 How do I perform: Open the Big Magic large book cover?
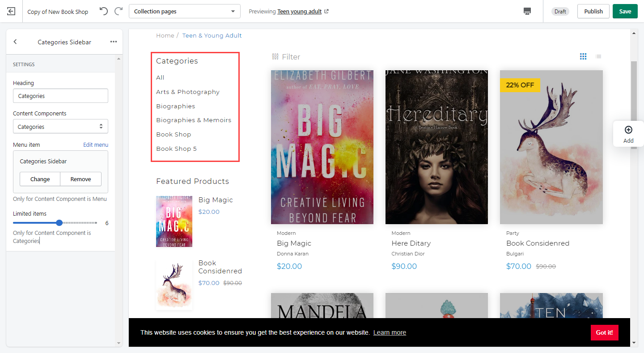(x=322, y=147)
